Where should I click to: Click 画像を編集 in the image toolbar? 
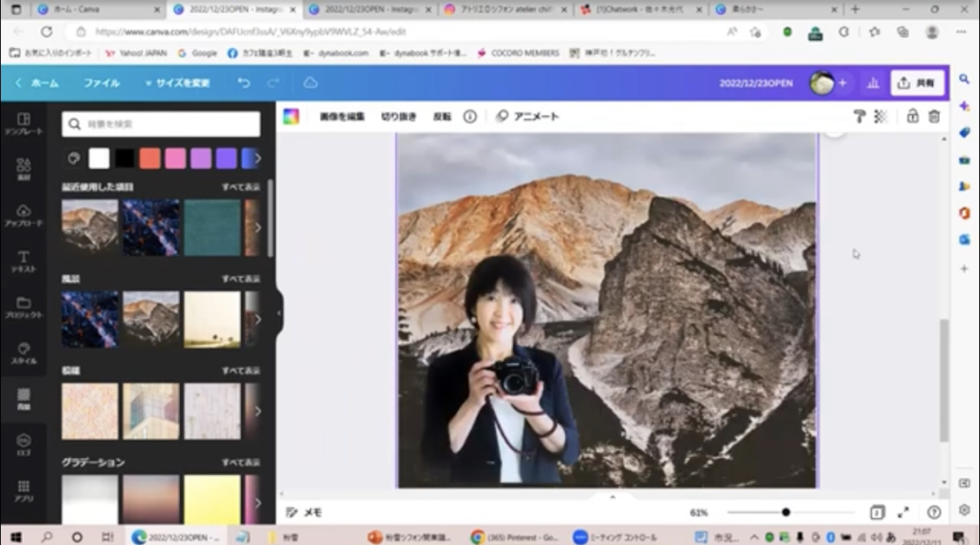342,116
